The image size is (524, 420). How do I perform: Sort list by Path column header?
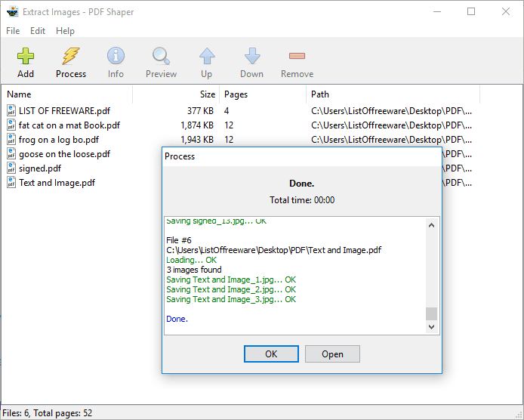coord(393,94)
